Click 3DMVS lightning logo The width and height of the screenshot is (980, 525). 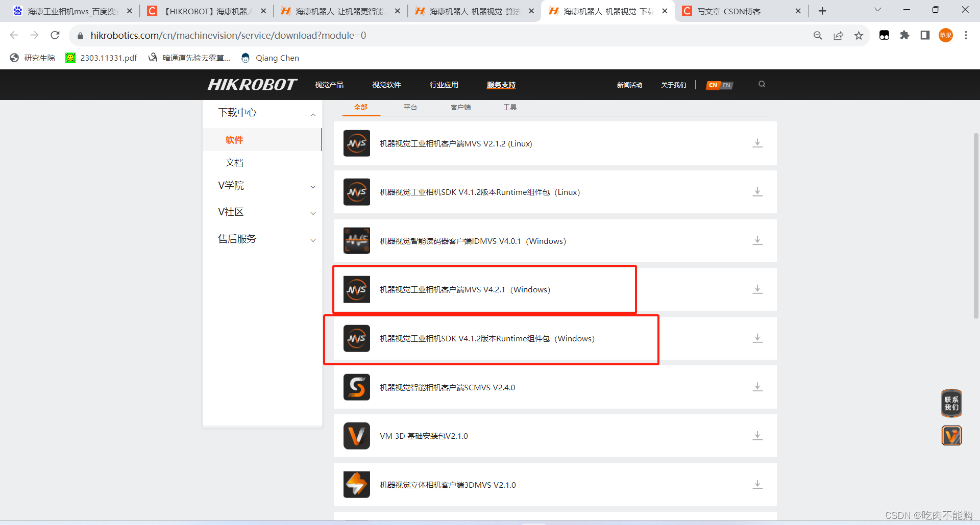pos(357,485)
